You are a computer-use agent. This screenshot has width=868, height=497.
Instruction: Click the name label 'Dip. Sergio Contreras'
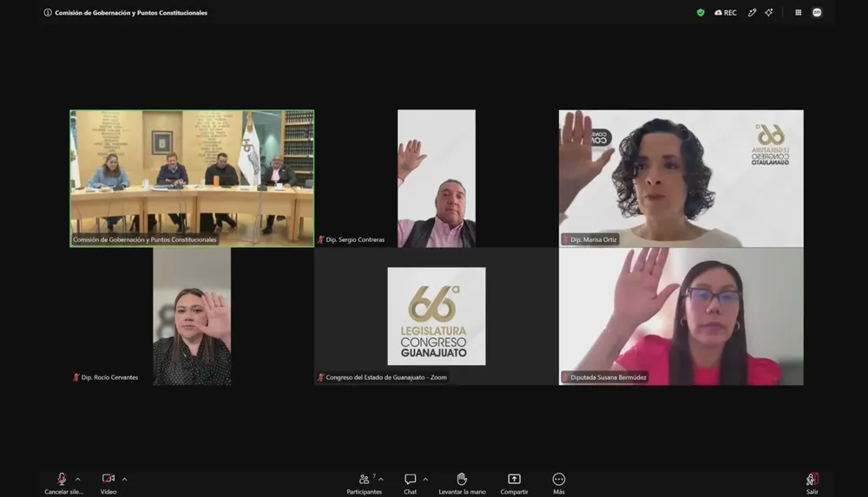coord(355,239)
